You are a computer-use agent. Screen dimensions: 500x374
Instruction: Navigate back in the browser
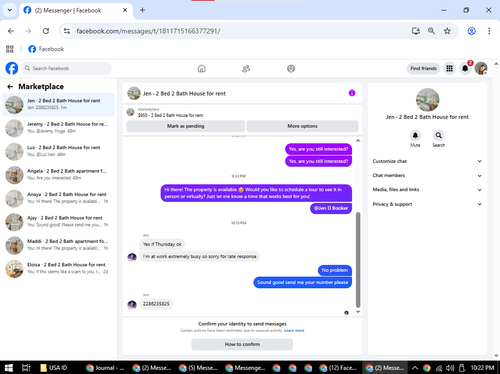coord(11,31)
